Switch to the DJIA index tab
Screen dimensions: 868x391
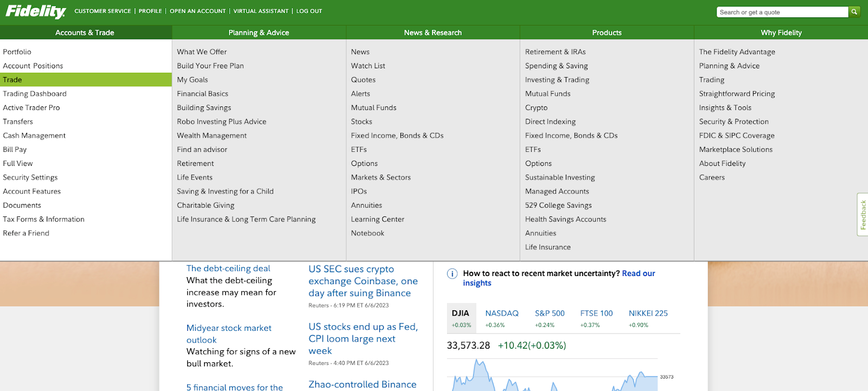[461, 318]
